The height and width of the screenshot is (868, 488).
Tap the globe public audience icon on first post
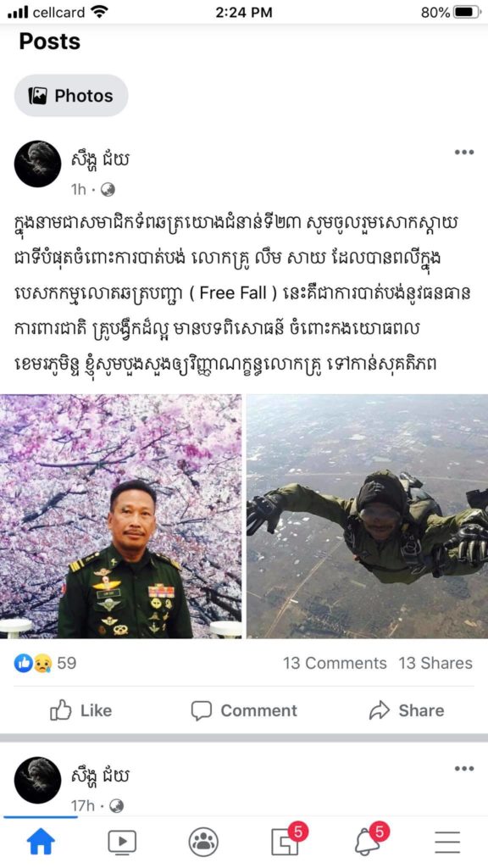coord(108,190)
